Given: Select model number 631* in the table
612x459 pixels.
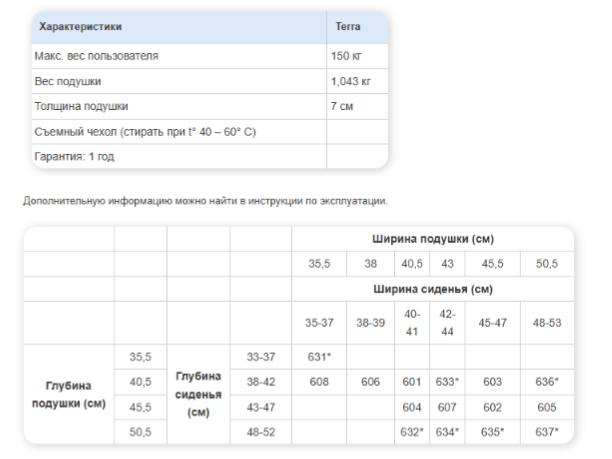Looking at the screenshot, I should tap(319, 356).
